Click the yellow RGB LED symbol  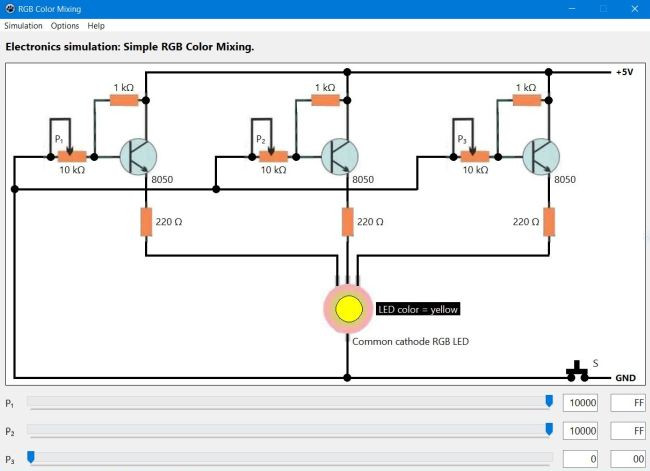coord(349,309)
